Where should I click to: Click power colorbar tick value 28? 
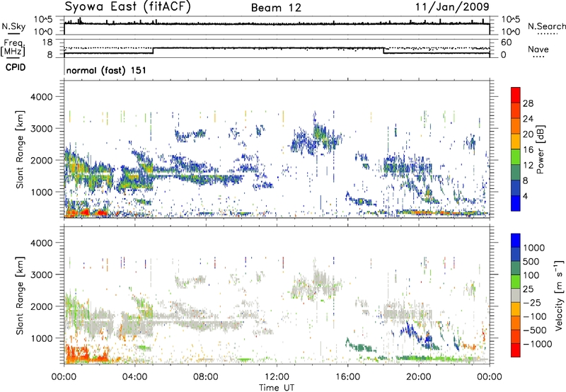(x=528, y=103)
